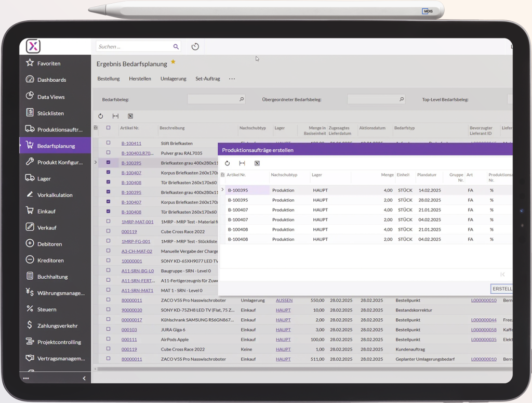Click the Excel export icon in the dialog toolbar
The image size is (532, 403).
[257, 163]
